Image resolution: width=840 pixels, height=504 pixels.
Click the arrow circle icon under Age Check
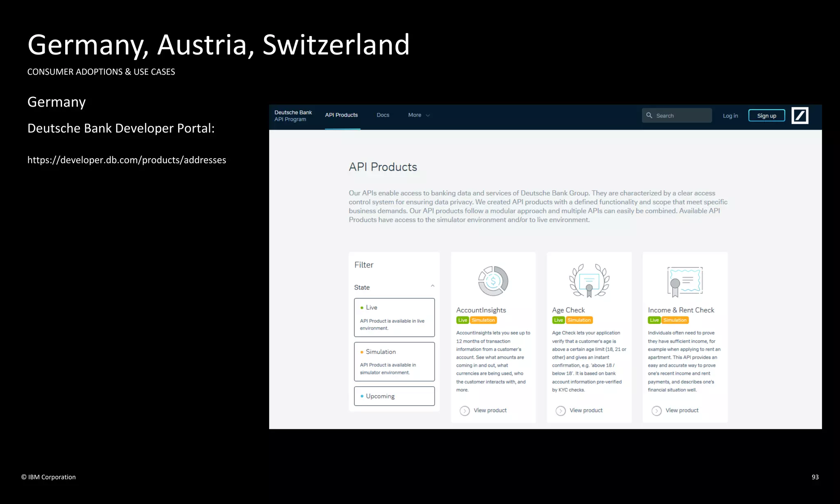[x=561, y=410]
